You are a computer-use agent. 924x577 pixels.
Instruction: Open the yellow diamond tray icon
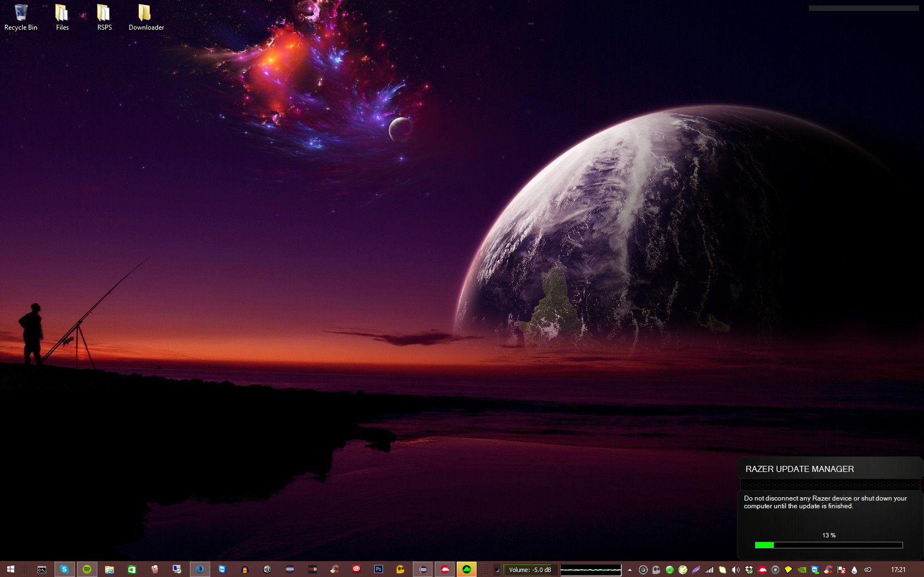coord(788,570)
